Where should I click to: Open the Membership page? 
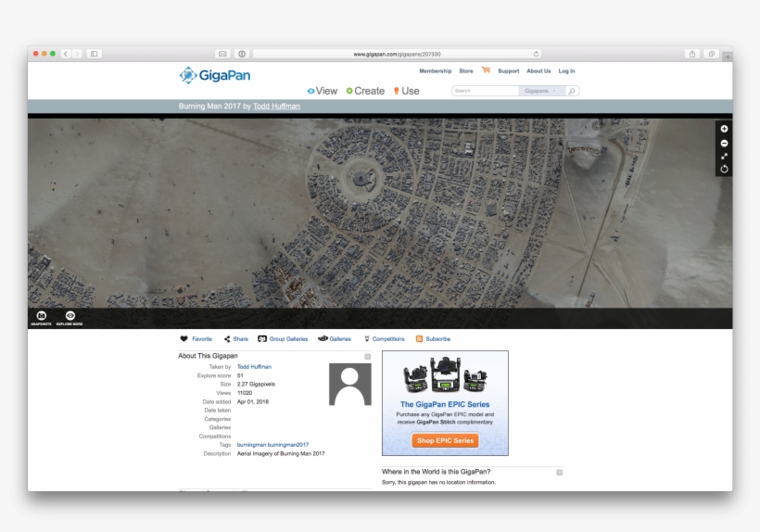point(436,70)
